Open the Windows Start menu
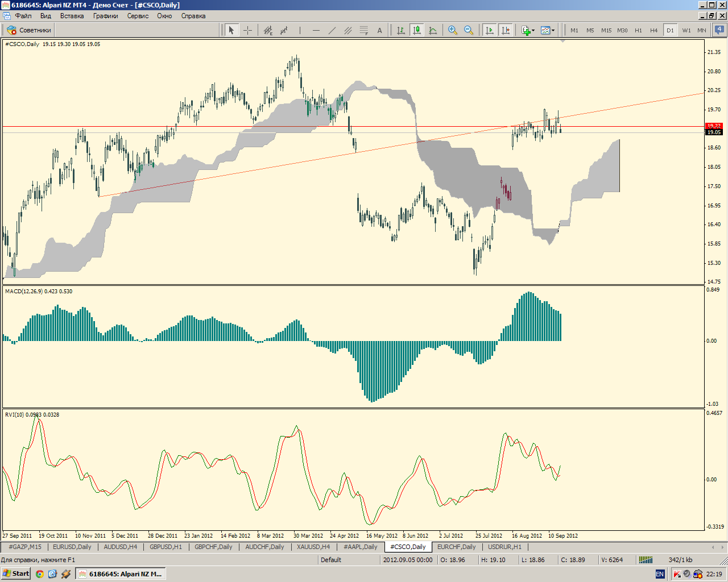Screen dimensions: 728x582 [x=16, y=573]
